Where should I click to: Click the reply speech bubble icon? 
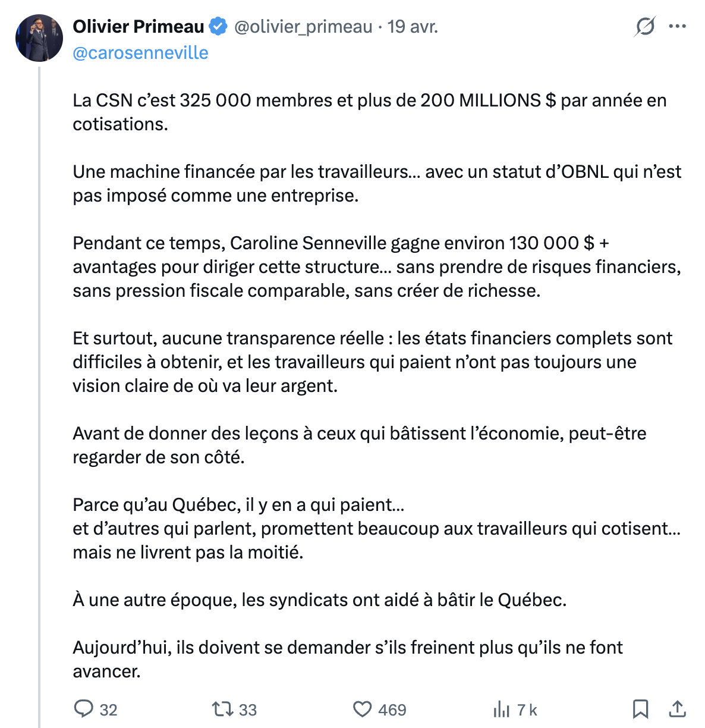tap(83, 709)
